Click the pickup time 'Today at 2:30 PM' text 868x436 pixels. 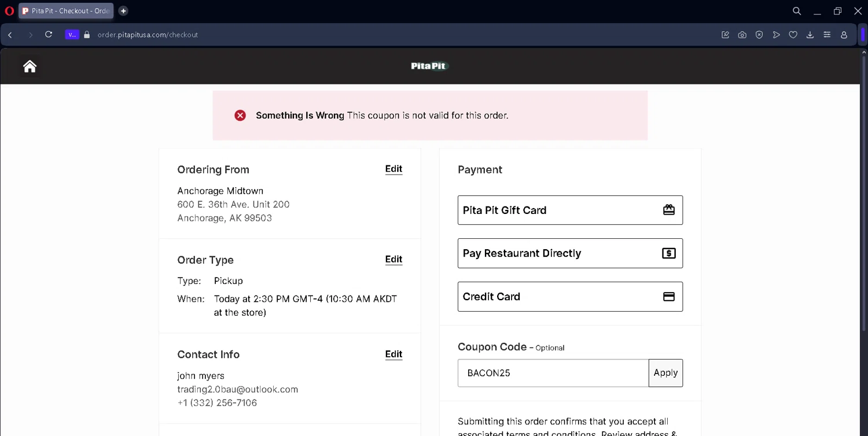pyautogui.click(x=306, y=306)
